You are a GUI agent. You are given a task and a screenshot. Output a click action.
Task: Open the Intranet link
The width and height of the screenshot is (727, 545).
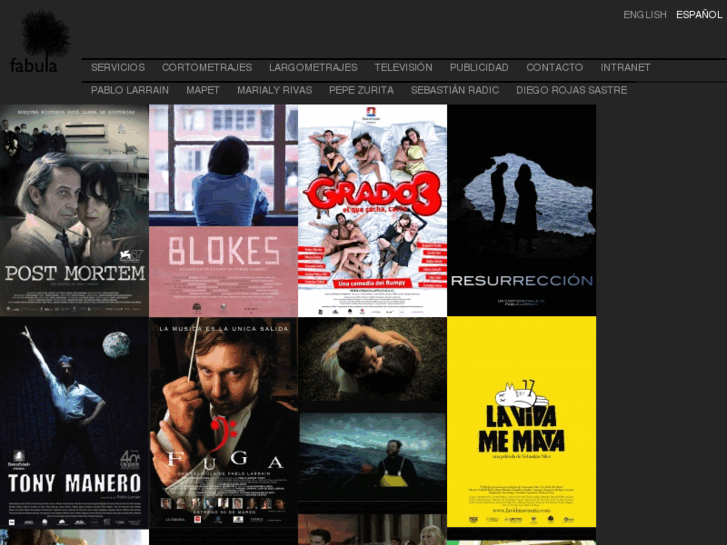click(x=625, y=68)
